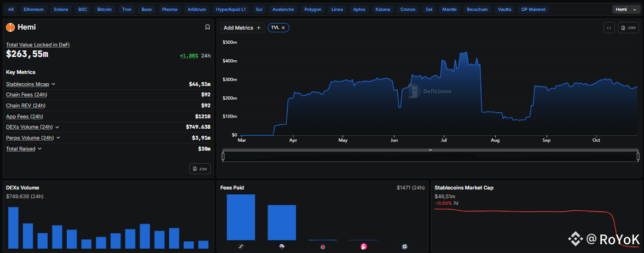Expand Perps Volume (24h) row
This screenshot has width=644, height=253.
point(58,138)
